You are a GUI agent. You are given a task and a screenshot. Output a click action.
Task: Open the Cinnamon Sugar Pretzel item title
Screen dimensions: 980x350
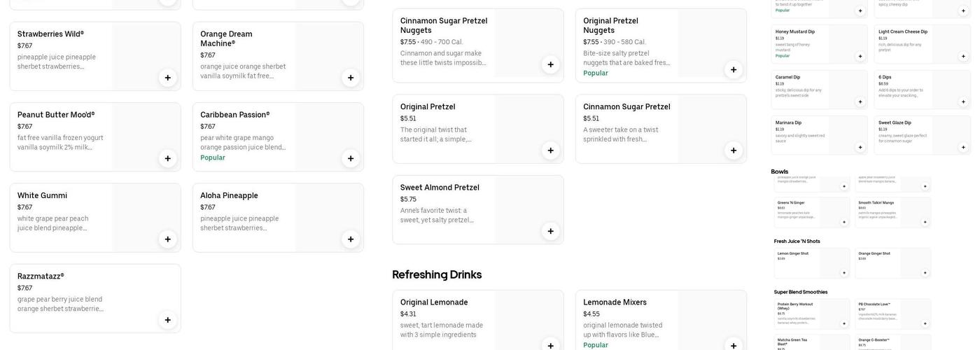[x=626, y=107]
